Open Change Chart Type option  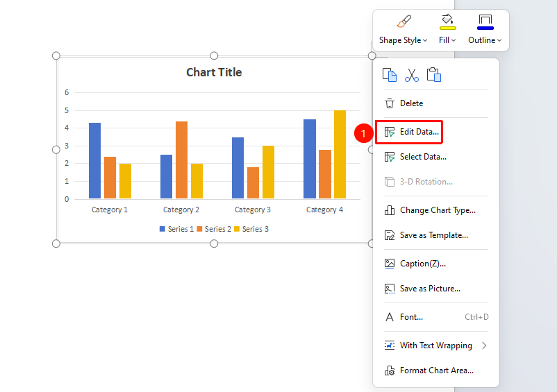[436, 210]
